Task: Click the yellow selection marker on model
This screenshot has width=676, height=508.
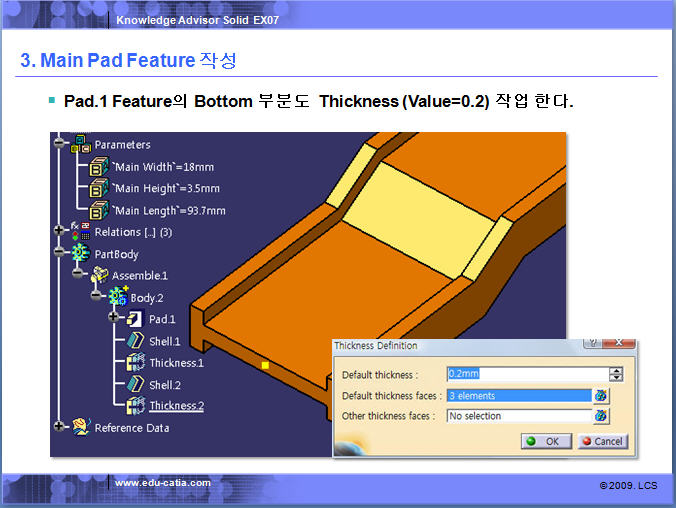Action: (x=265, y=365)
